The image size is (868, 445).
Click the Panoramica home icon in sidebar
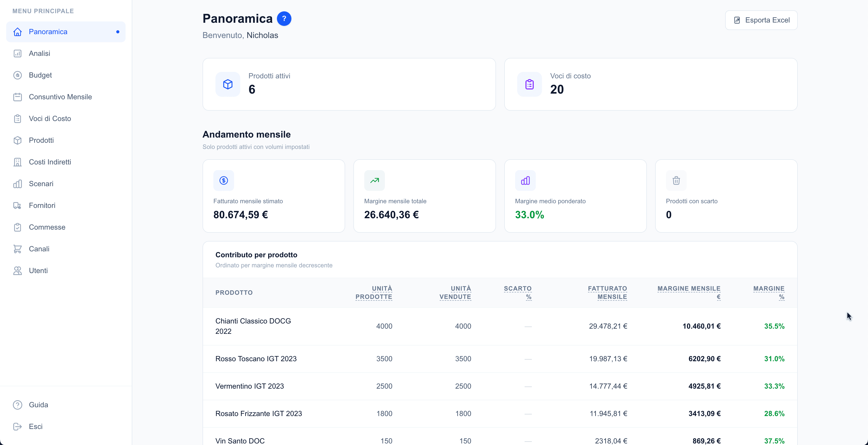click(18, 32)
